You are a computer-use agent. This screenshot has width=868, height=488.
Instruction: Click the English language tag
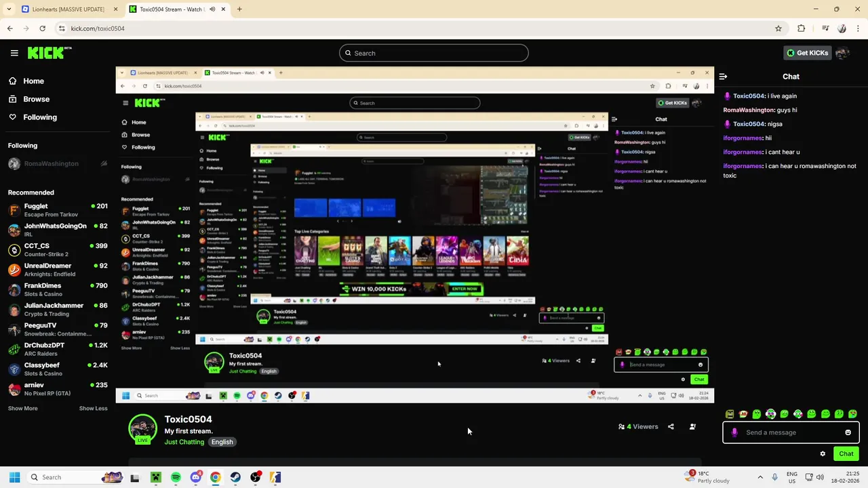tap(222, 442)
